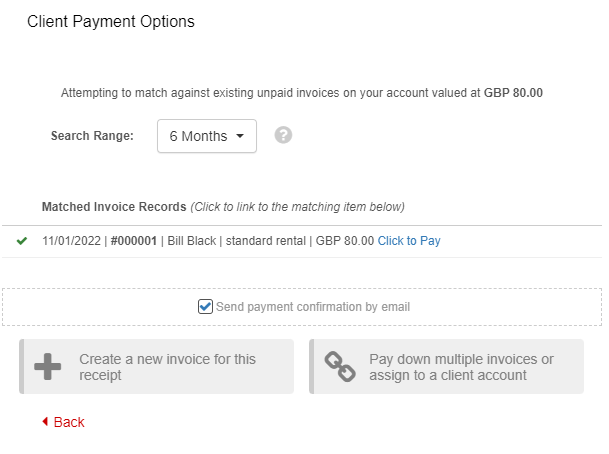The width and height of the screenshot is (609, 454).
Task: Click the red Back arrow icon
Action: point(45,422)
